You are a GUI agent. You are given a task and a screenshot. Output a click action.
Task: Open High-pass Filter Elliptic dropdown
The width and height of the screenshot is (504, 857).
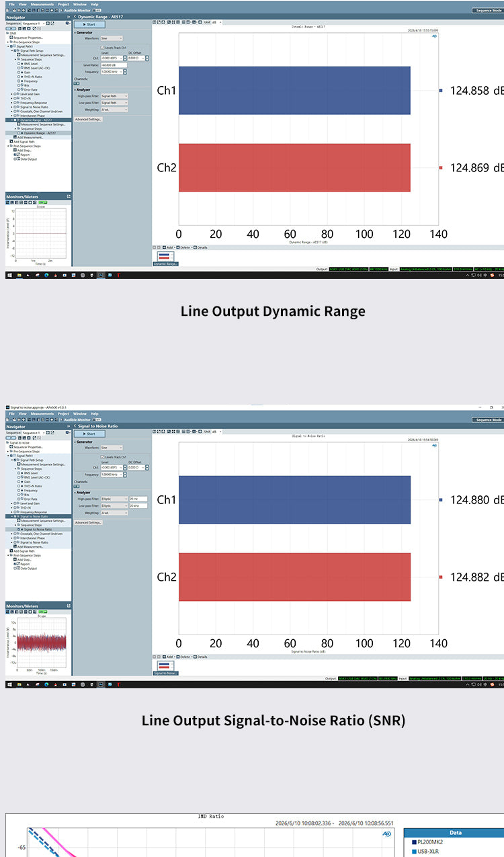click(114, 499)
